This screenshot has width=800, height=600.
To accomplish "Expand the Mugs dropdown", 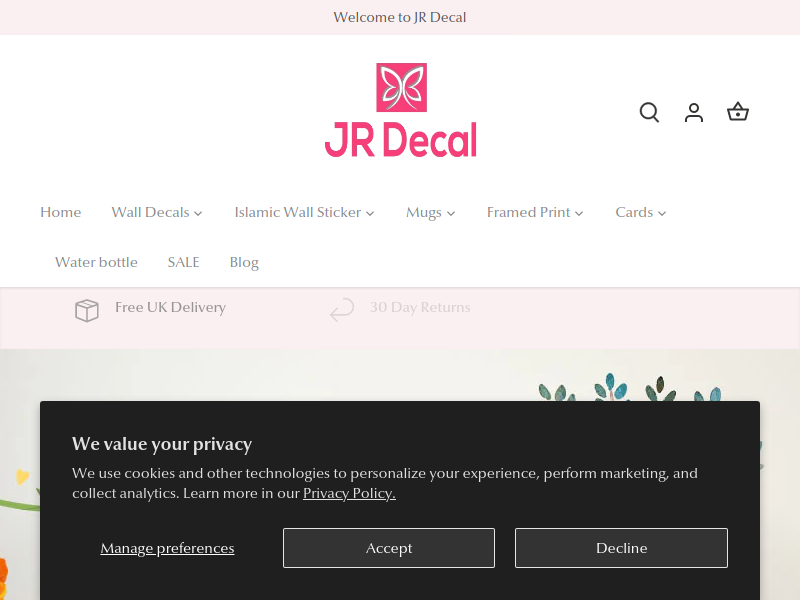I will click(x=430, y=212).
